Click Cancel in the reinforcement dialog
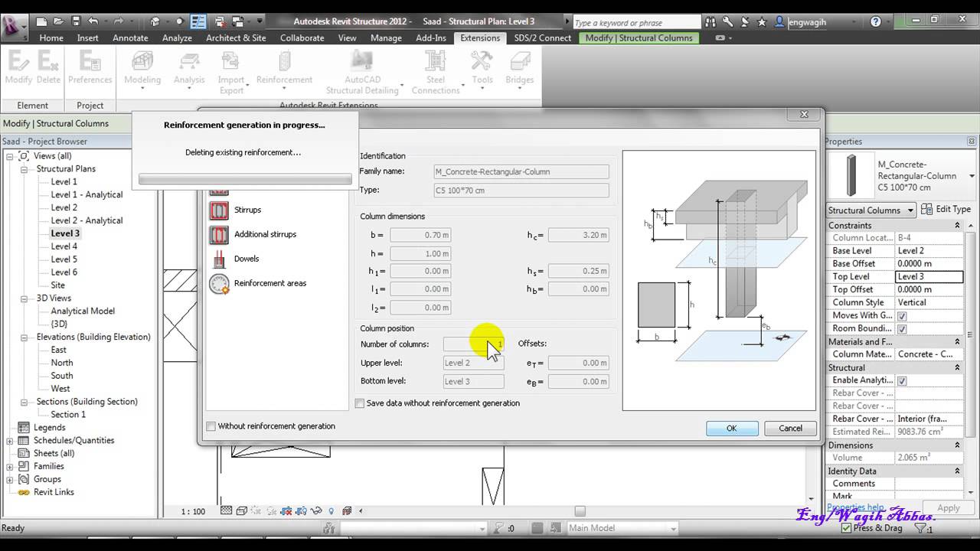Viewport: 980px width, 551px height. (791, 429)
